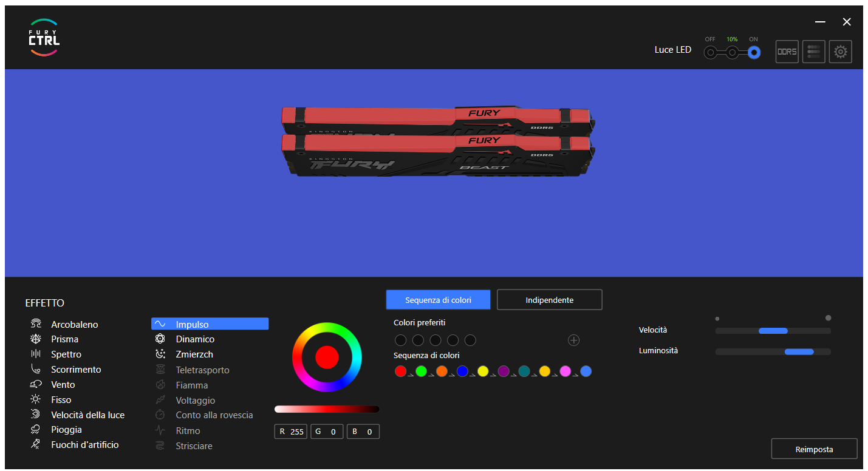The image size is (868, 471).
Task: Click the R value field
Action: pos(290,432)
